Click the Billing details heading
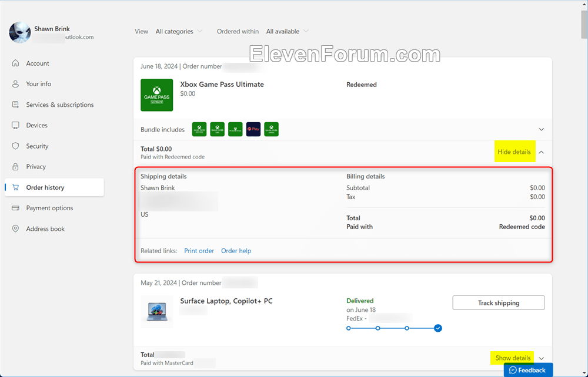This screenshot has width=588, height=377. click(365, 176)
